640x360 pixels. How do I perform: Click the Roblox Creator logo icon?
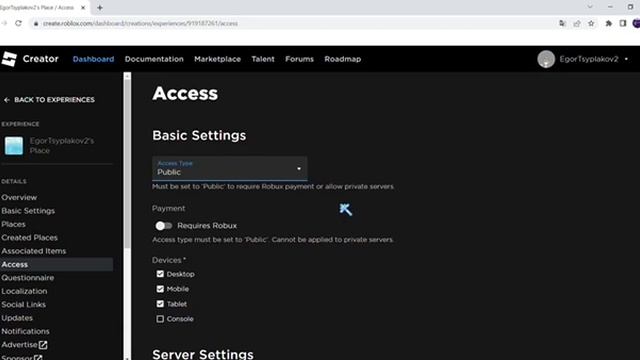9,59
